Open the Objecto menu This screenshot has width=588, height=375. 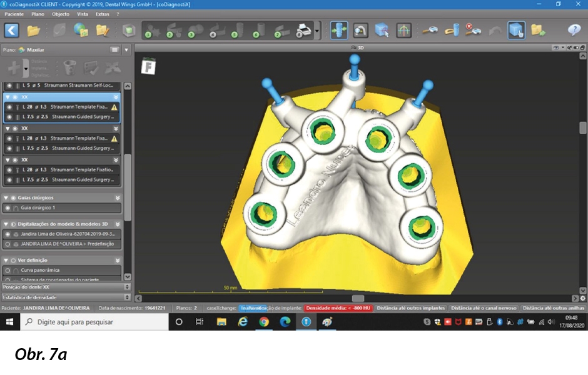pos(61,14)
